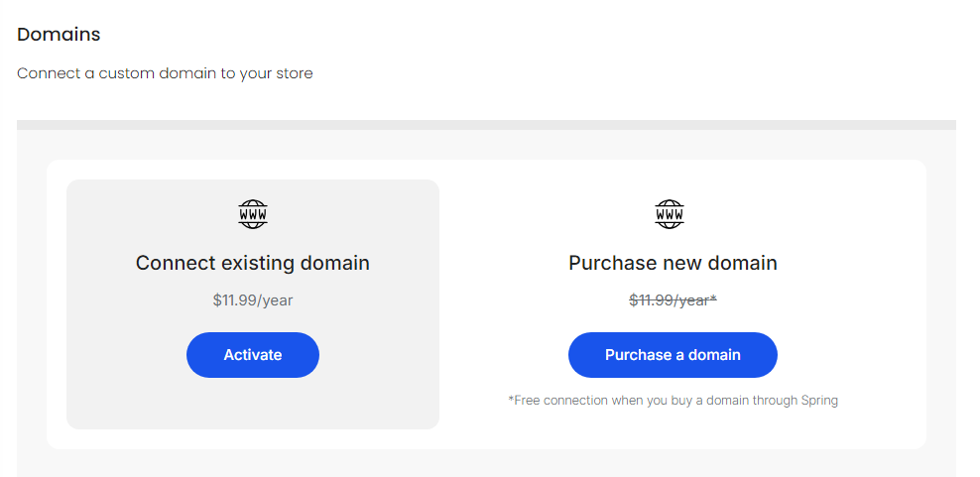The width and height of the screenshot is (980, 477).
Task: Select the Purchase new domain heading
Action: point(673,263)
